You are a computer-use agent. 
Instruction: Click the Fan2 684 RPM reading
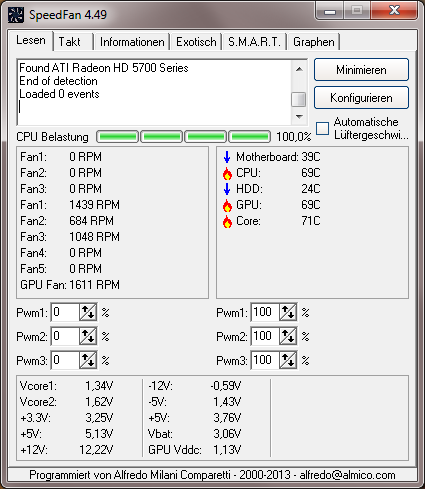(x=67, y=221)
